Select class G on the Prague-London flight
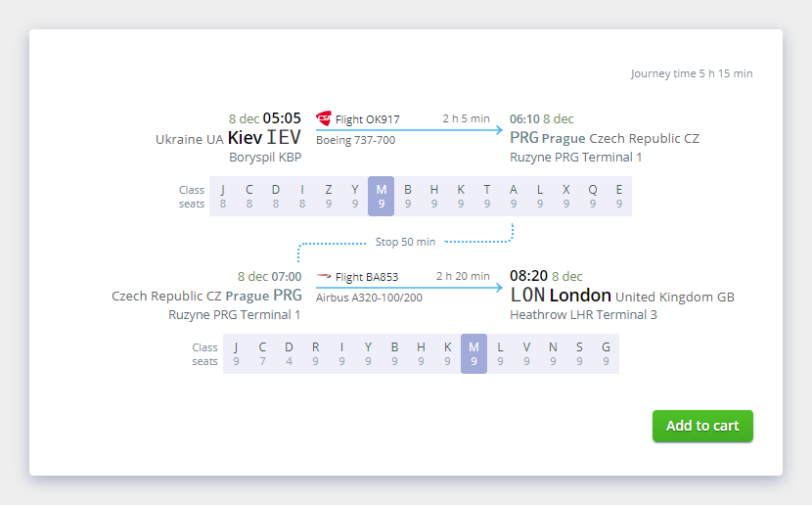Screen dimensions: 812x505 pos(606,353)
